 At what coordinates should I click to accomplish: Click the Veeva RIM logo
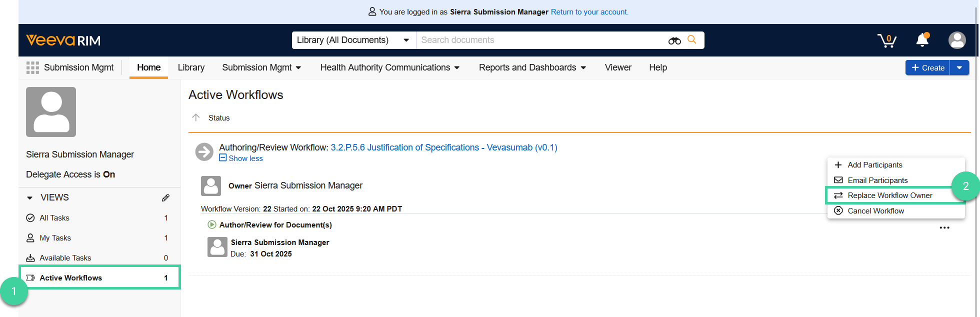pos(63,40)
